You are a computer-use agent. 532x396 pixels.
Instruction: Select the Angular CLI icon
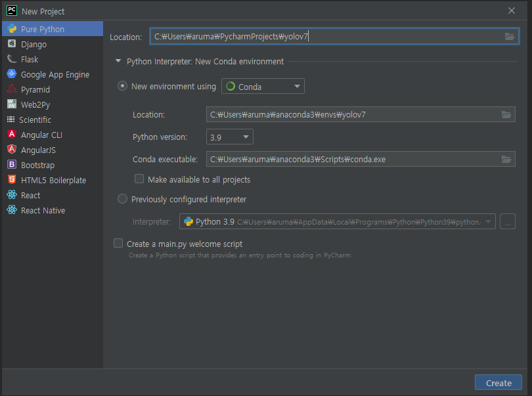[x=12, y=135]
